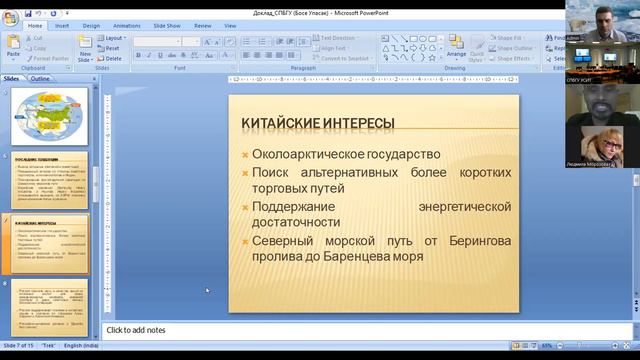
Task: Zoom out with the minus button
Action: point(560,346)
